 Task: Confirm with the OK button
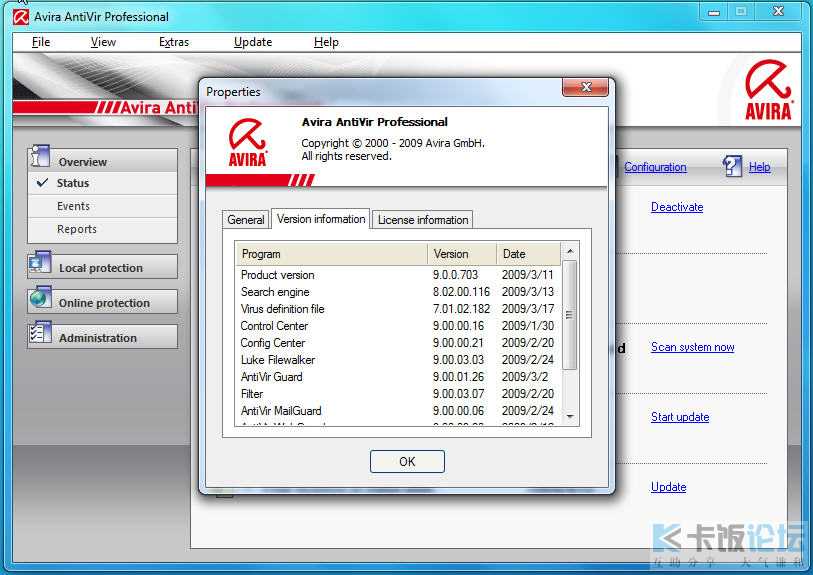(407, 461)
